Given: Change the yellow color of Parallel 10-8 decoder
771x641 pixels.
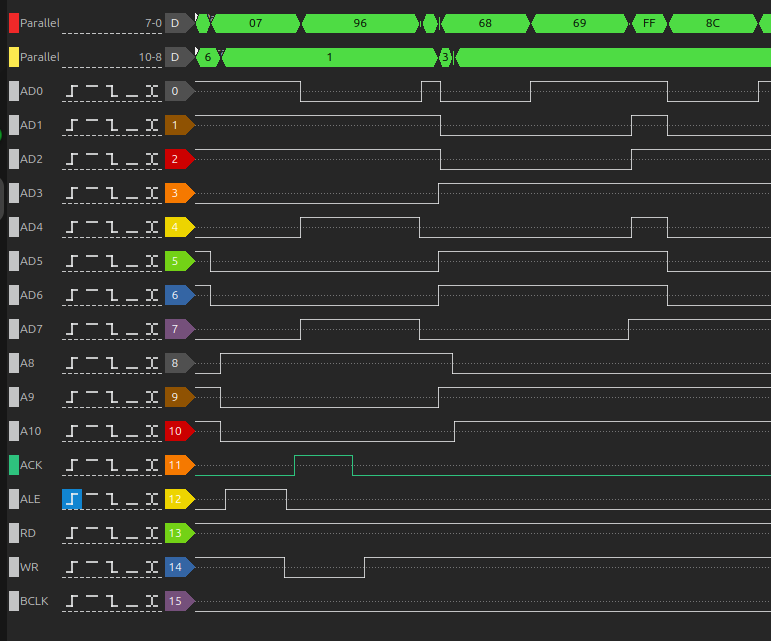Looking at the screenshot, I should [x=14, y=57].
